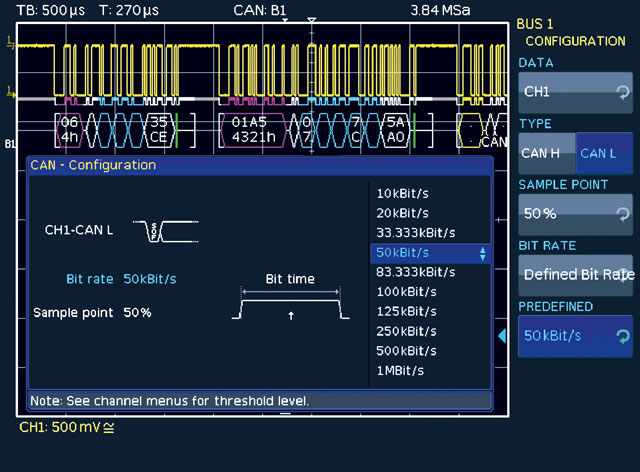Click the green rotary icon on PREDEFINED softkey
The image size is (640, 472).
623,336
